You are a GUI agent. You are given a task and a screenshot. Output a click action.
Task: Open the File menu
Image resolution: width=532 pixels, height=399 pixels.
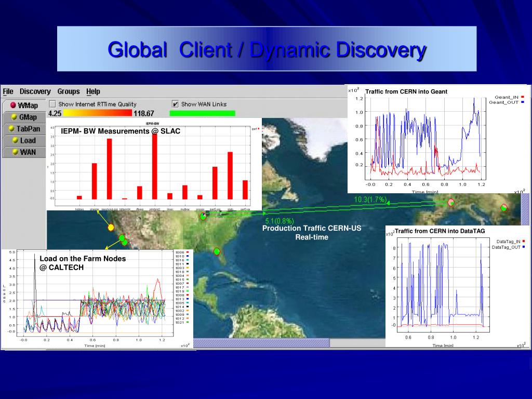click(x=8, y=91)
